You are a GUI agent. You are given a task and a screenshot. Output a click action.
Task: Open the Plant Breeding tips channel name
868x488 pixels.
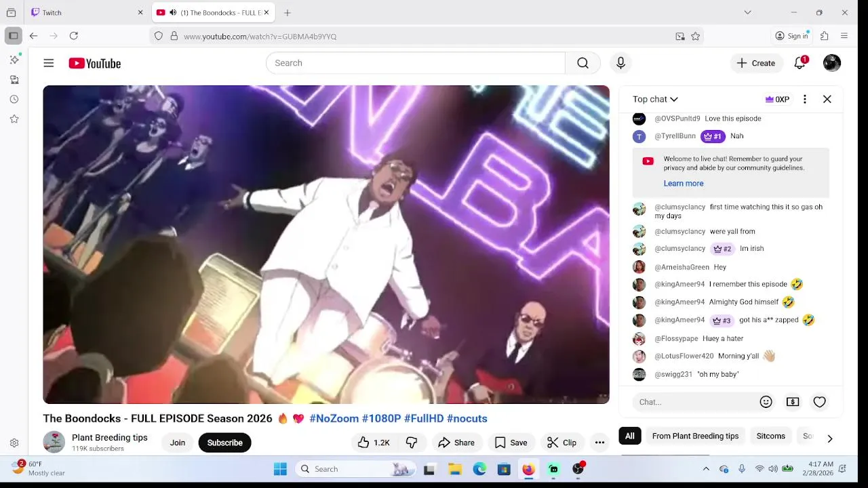click(110, 438)
